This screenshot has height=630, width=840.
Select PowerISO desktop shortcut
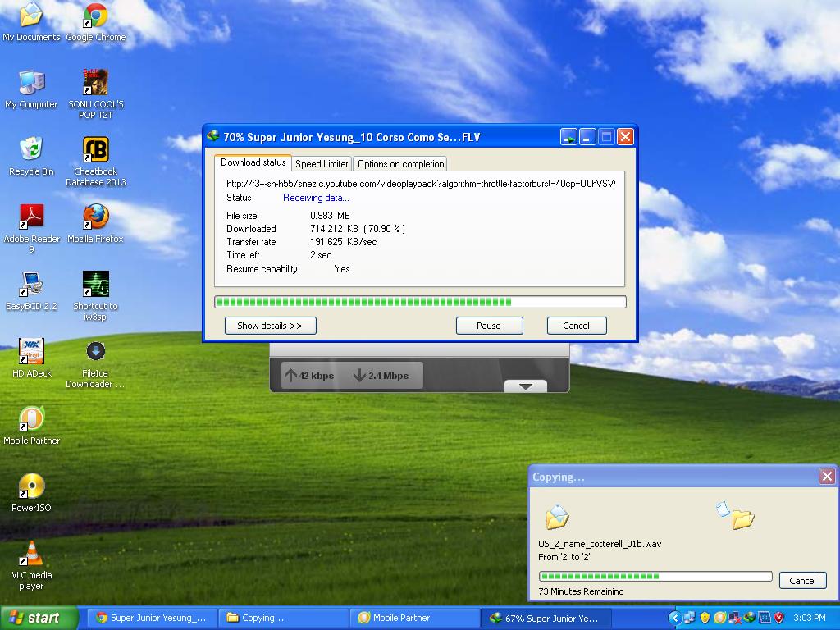pos(32,492)
